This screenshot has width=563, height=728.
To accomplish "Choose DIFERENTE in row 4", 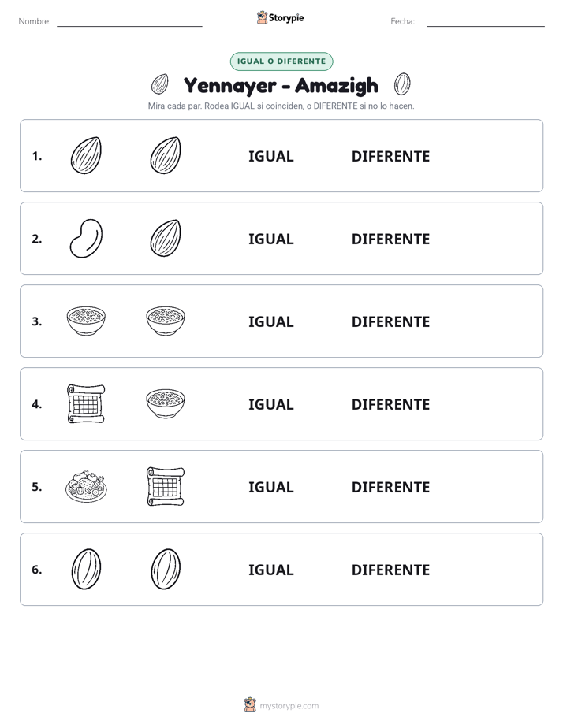I will (x=390, y=404).
